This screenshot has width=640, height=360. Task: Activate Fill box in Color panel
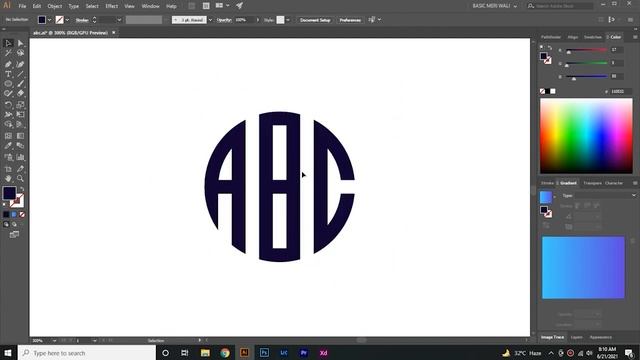point(544,56)
